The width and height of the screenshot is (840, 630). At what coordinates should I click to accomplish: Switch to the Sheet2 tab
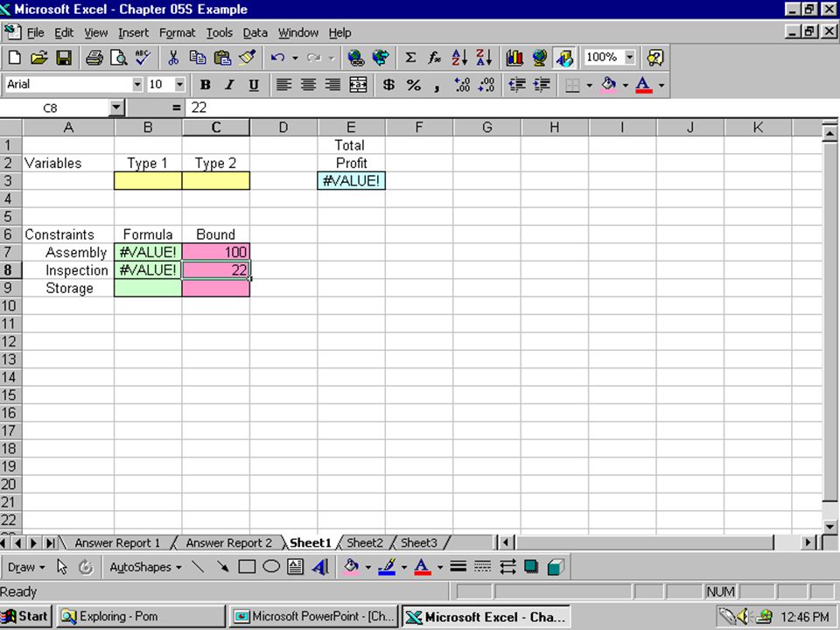pyautogui.click(x=365, y=542)
